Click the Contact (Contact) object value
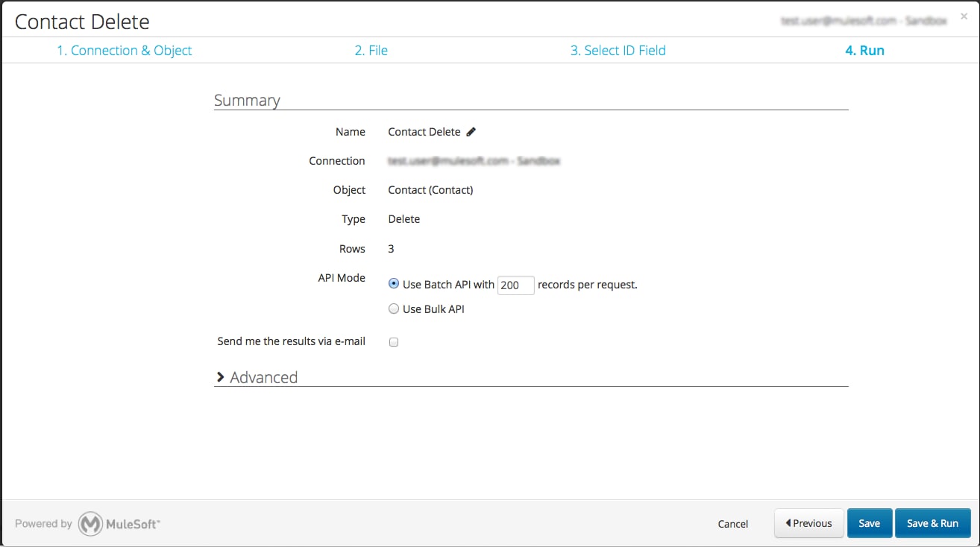The image size is (980, 547). tap(430, 190)
